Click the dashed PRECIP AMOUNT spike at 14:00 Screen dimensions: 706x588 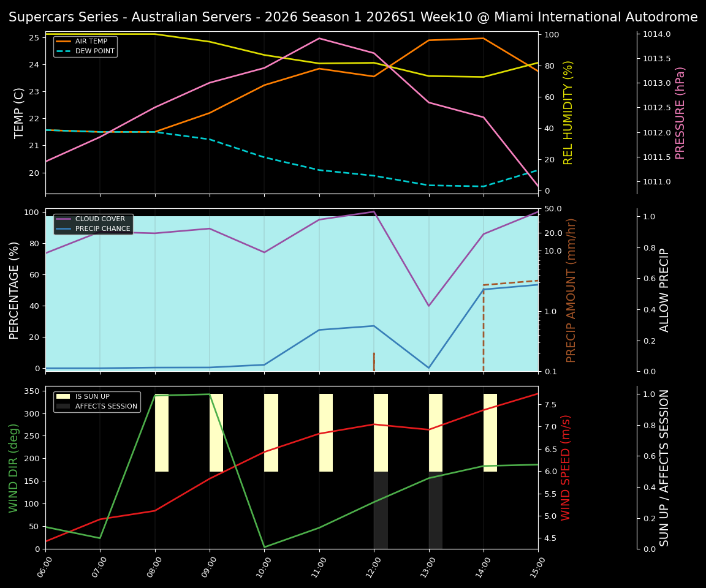pyautogui.click(x=484, y=325)
